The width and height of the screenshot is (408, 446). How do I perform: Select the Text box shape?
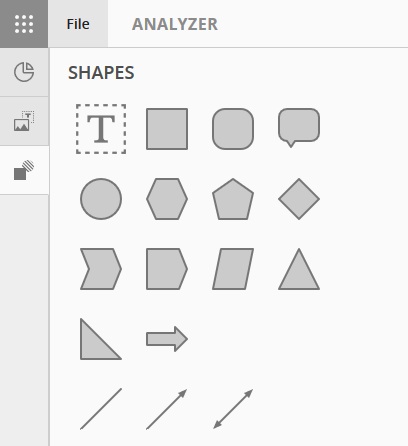point(101,129)
